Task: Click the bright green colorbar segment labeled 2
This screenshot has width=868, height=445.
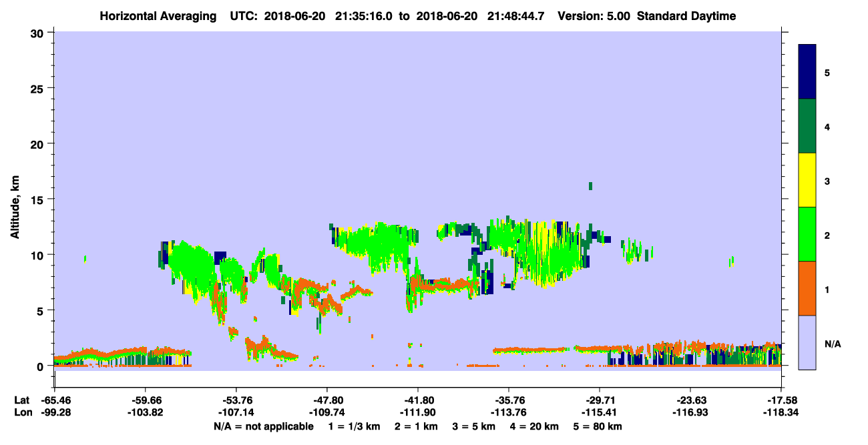Action: 807,234
